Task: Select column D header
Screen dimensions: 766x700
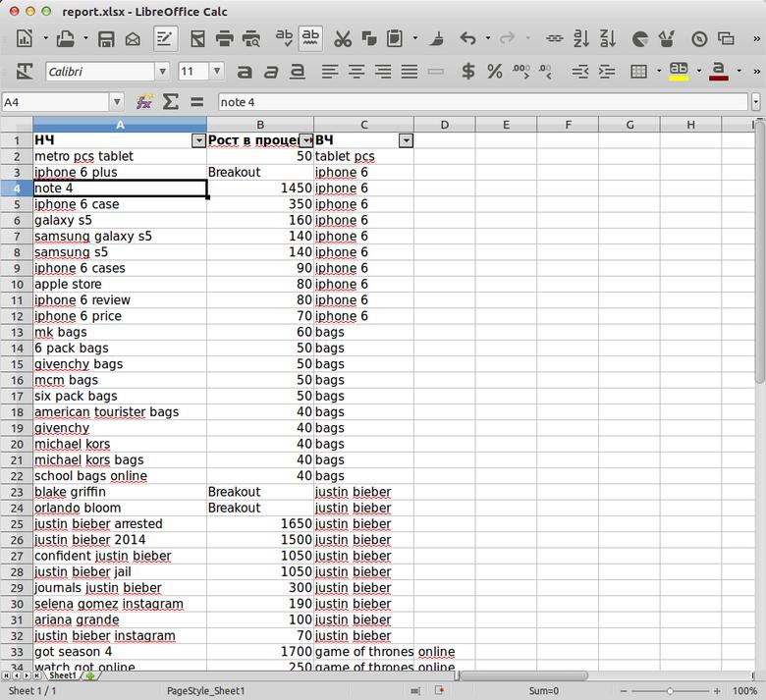Action: coord(444,125)
